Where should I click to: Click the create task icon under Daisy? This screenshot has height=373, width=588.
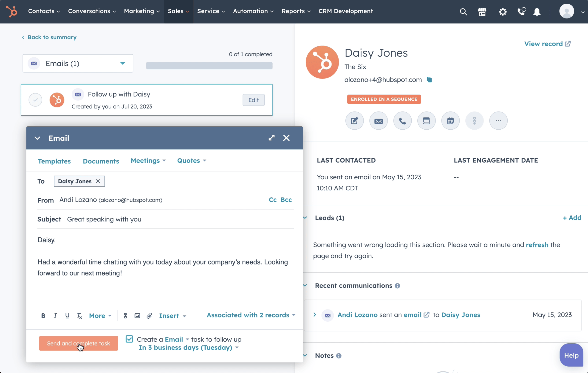click(426, 121)
